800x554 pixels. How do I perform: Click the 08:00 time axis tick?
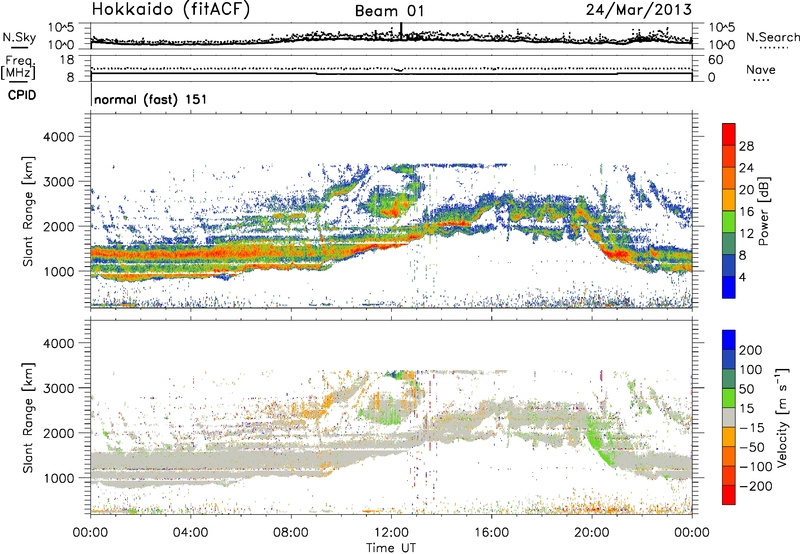[291, 533]
